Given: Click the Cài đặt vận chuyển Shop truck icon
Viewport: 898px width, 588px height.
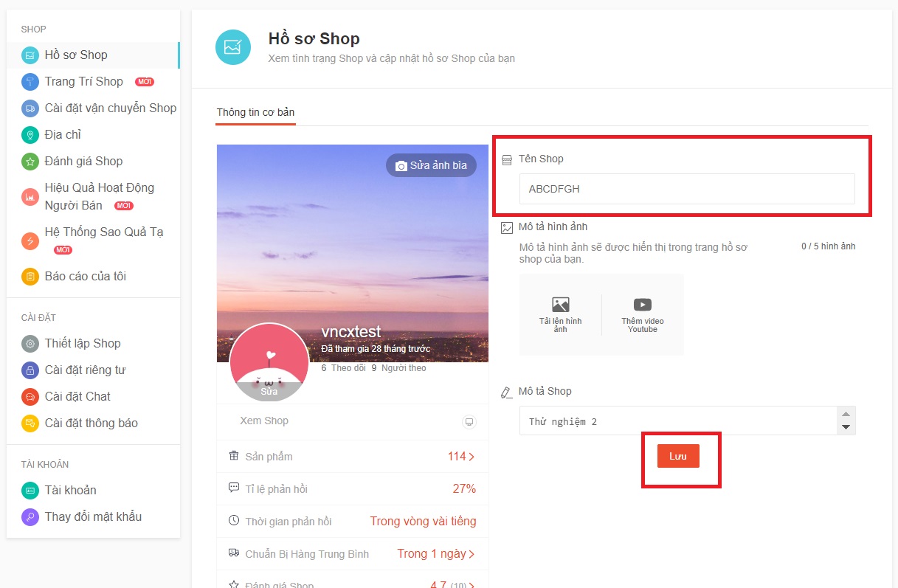Looking at the screenshot, I should pos(30,108).
